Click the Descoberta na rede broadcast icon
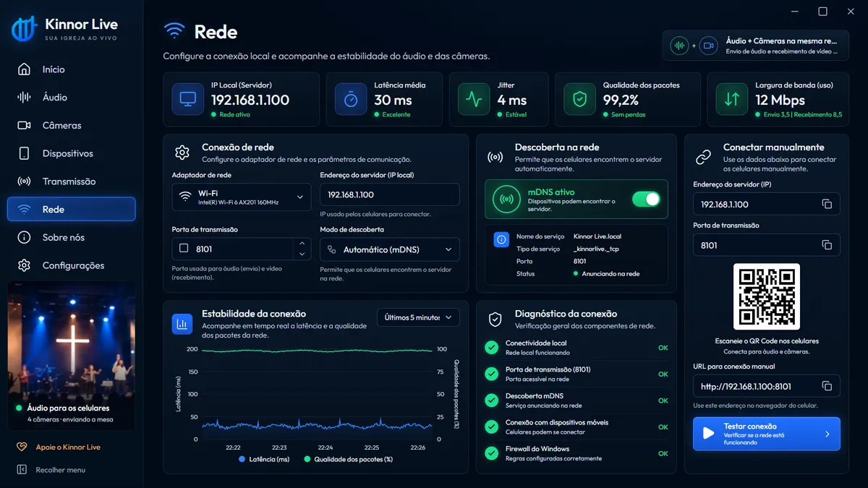Image resolution: width=868 pixels, height=488 pixels. click(495, 157)
